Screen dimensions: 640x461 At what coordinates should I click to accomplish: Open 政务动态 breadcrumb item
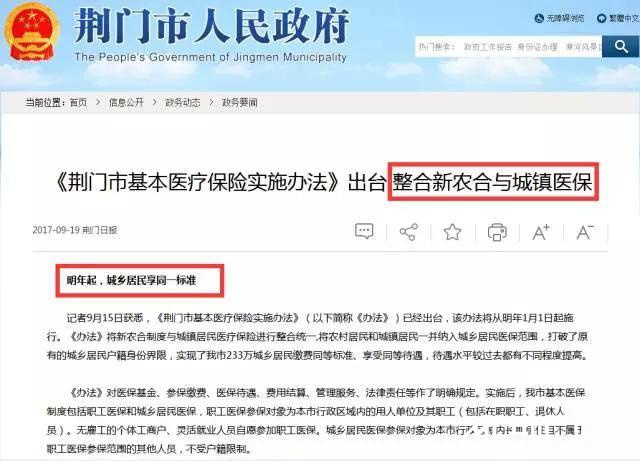182,102
